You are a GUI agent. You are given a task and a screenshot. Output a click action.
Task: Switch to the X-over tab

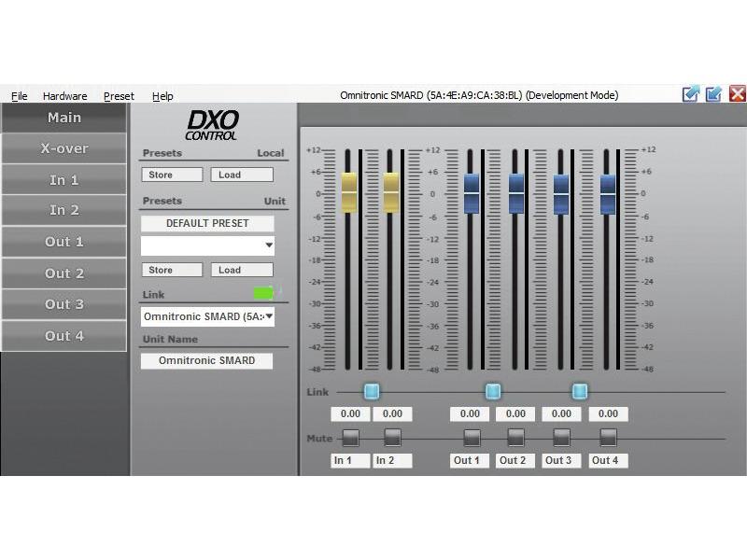point(64,148)
